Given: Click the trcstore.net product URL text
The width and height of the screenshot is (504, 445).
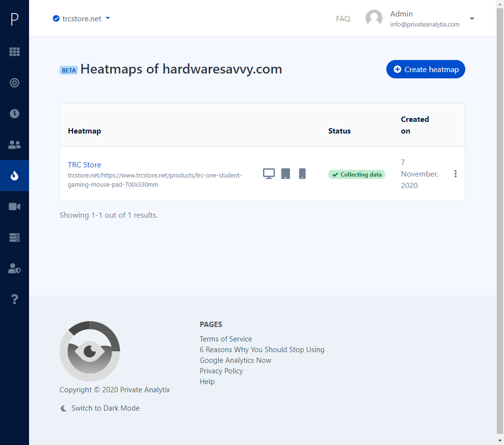Looking at the screenshot, I should click(154, 180).
